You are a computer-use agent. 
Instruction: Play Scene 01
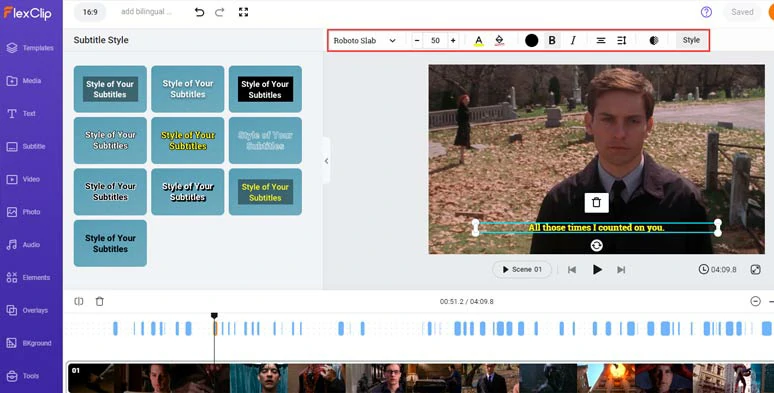(522, 270)
